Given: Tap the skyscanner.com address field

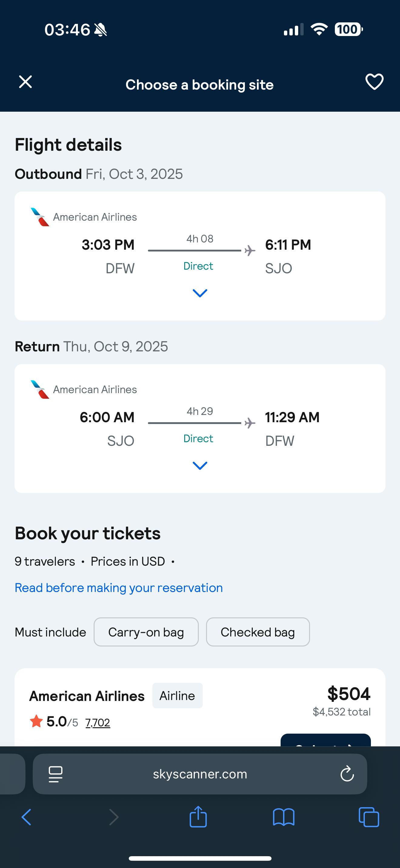Looking at the screenshot, I should tap(200, 774).
